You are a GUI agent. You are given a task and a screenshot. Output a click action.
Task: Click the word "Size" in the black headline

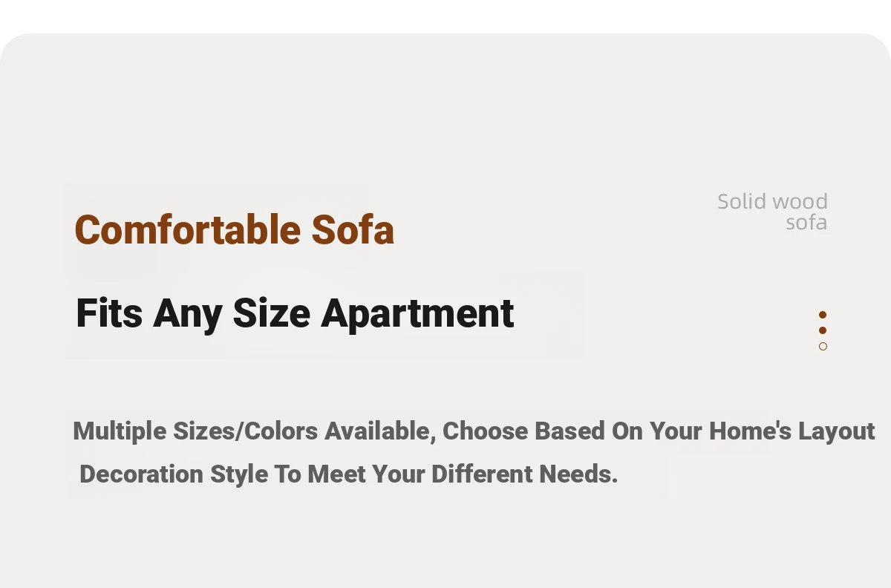[x=271, y=313]
